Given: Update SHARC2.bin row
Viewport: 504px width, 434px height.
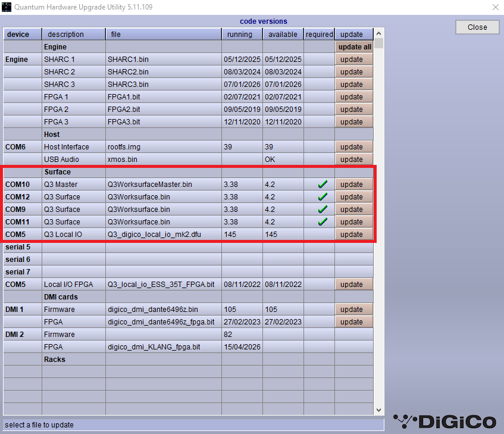Looking at the screenshot, I should click(354, 72).
